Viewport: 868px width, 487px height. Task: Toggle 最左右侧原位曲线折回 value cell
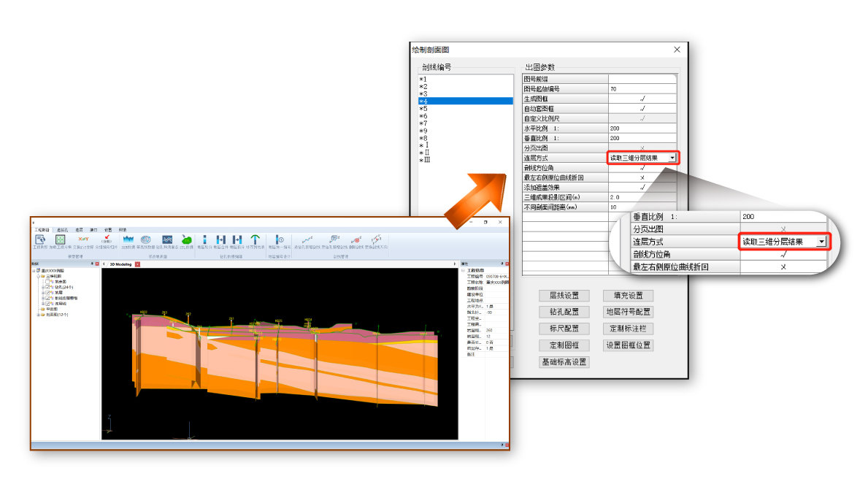click(x=642, y=177)
